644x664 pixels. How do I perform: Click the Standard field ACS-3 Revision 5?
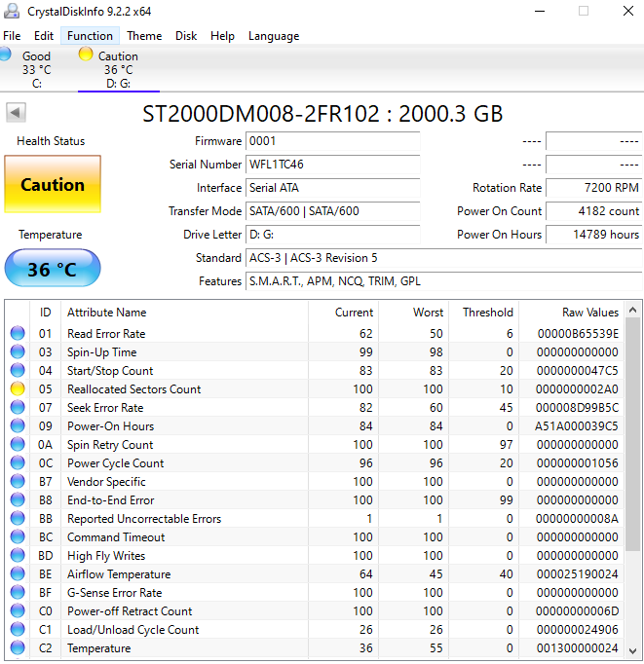tap(444, 257)
